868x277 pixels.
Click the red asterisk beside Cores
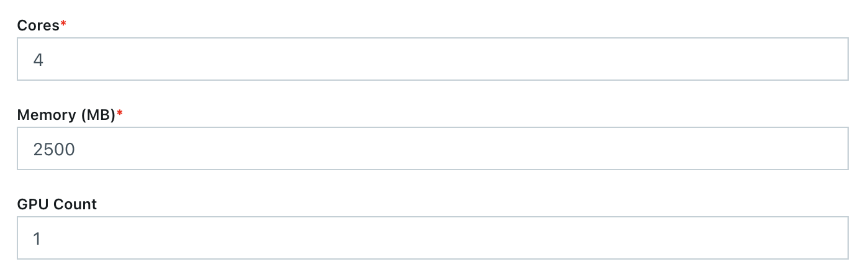coord(63,24)
